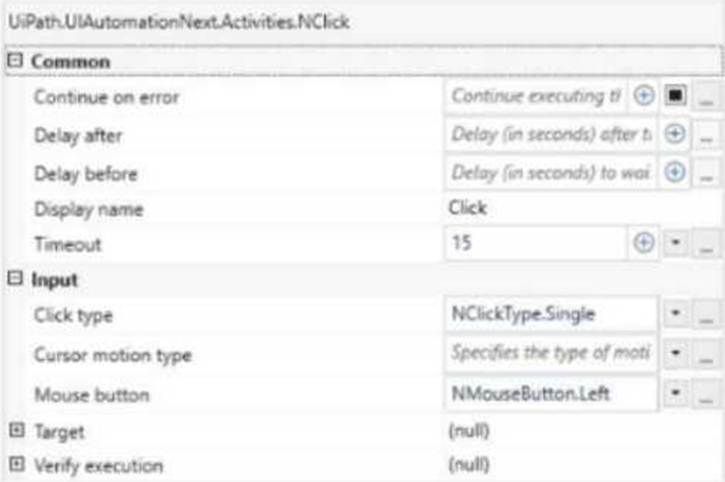Collapse the Input section
Viewport: 725px width, 482px height.
tap(15, 278)
